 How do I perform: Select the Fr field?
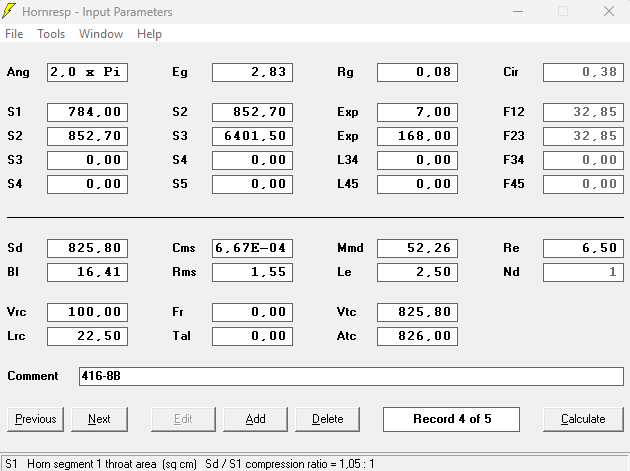(252, 312)
